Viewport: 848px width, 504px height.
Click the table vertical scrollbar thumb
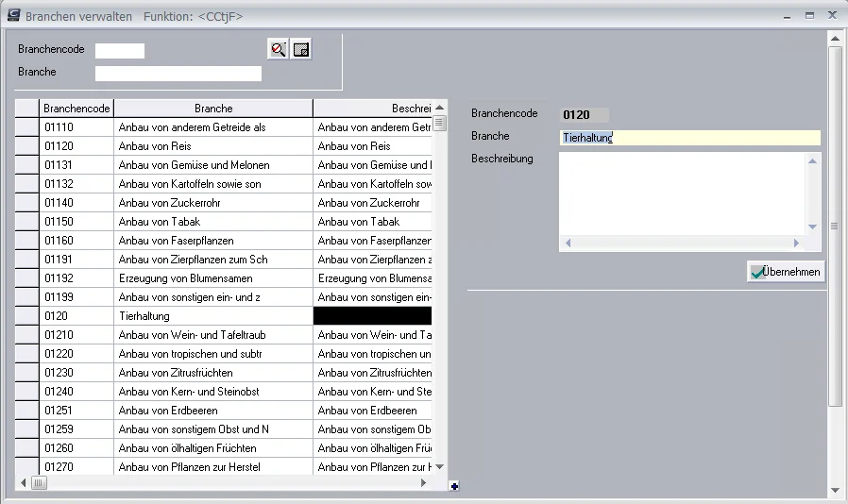click(x=439, y=123)
